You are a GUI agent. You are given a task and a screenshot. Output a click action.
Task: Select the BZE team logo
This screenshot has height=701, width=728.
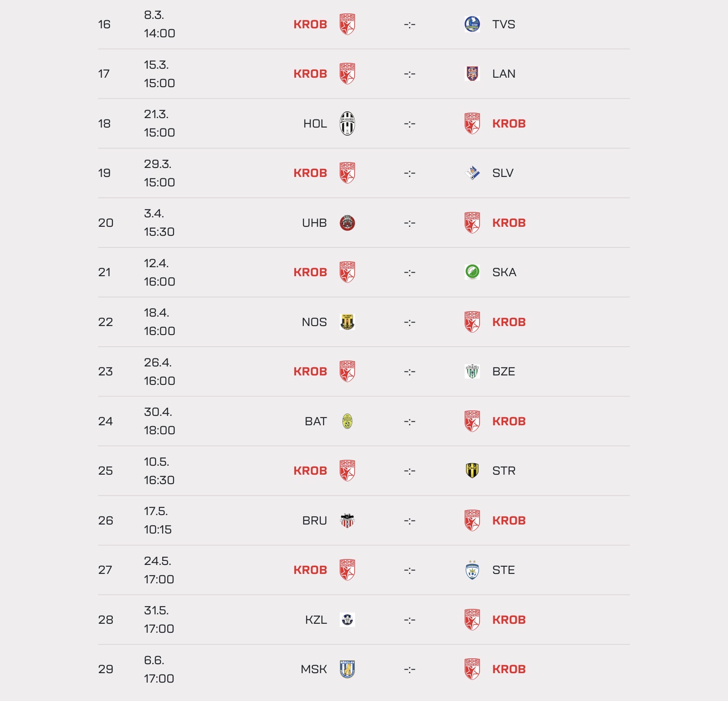tap(472, 371)
